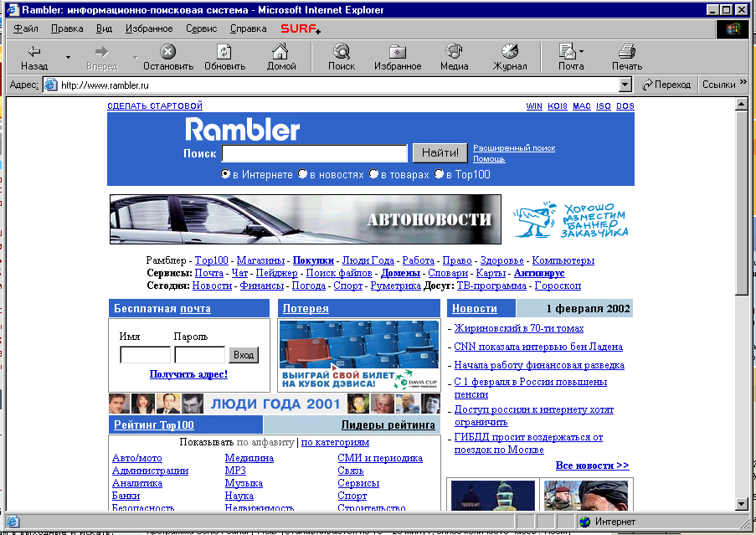Click the Помощь help link
The height and width of the screenshot is (535, 756).
pos(489,159)
